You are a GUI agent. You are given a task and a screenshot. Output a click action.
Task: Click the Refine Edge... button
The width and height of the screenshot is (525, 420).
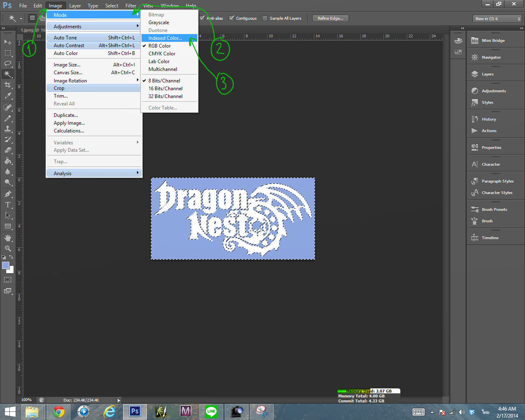click(331, 18)
